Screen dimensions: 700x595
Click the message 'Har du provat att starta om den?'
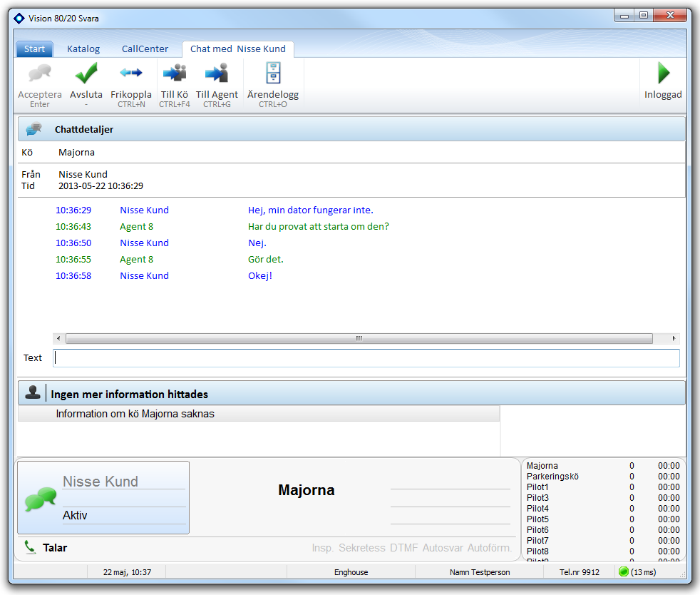click(x=319, y=226)
